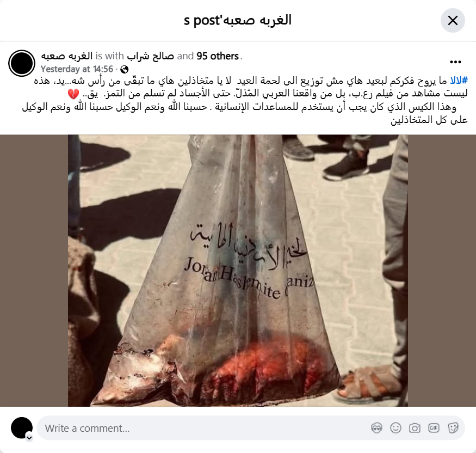The height and width of the screenshot is (453, 476).
Task: Click your profile avatar beside comment box
Action: tap(22, 428)
